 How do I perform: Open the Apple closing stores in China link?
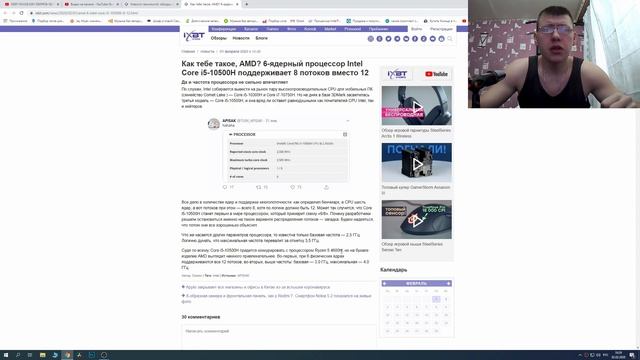258,287
